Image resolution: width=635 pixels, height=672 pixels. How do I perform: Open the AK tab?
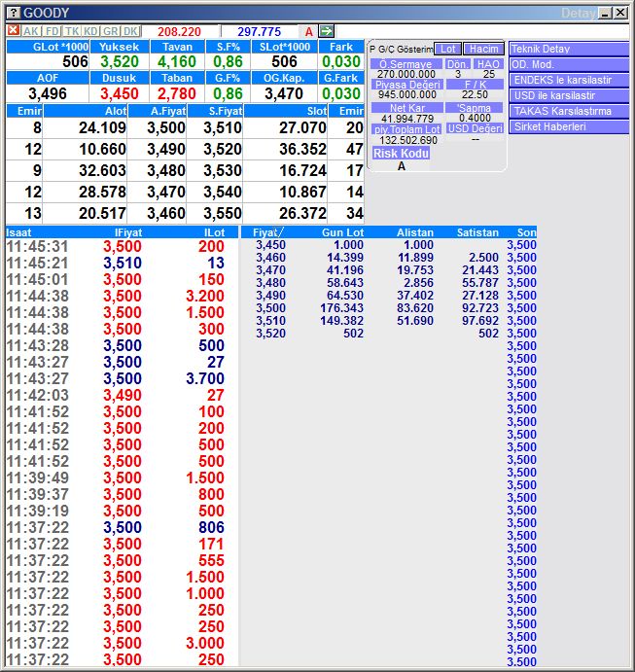tap(31, 31)
